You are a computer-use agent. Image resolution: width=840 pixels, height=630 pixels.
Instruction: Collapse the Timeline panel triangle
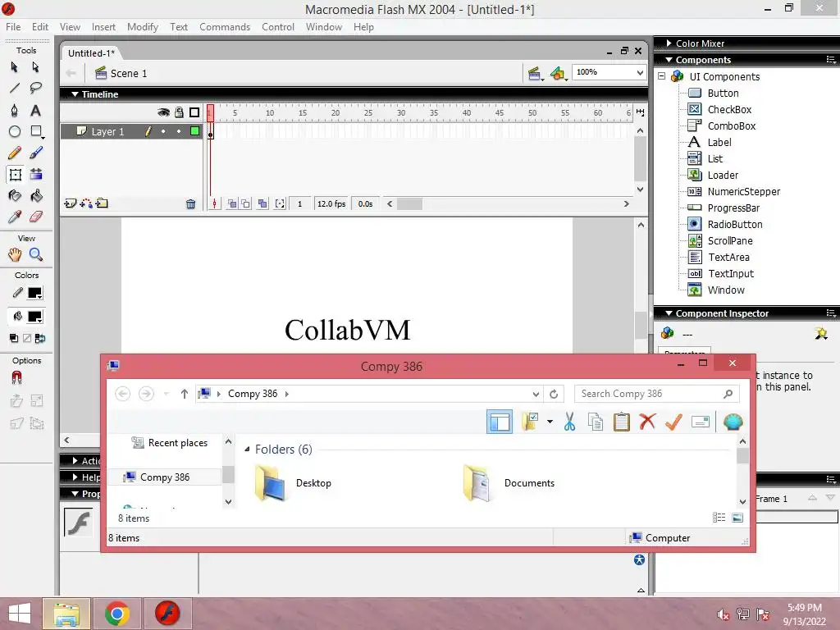click(x=75, y=94)
